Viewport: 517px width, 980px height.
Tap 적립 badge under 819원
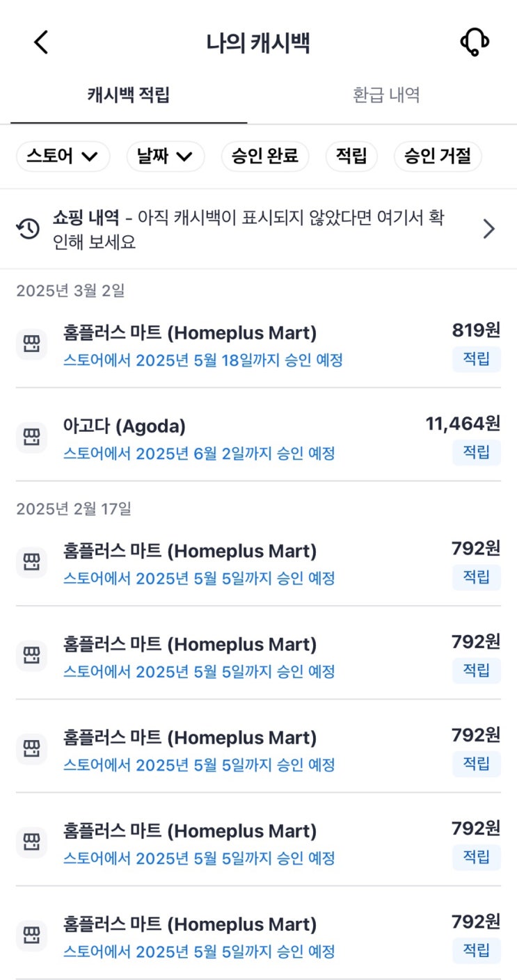pos(477,359)
